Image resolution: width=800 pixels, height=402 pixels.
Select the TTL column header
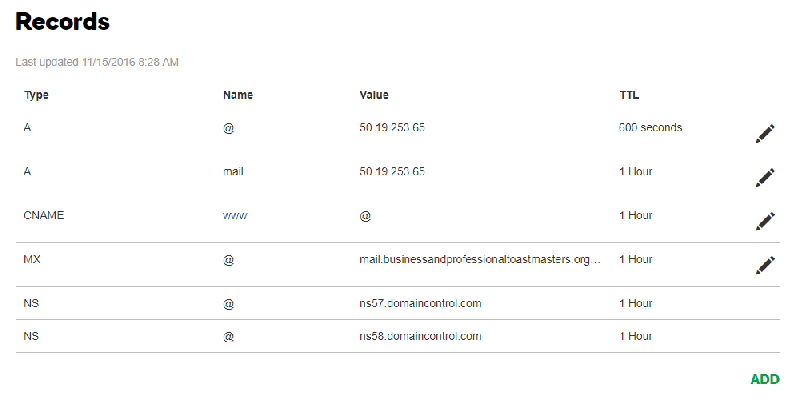629,95
